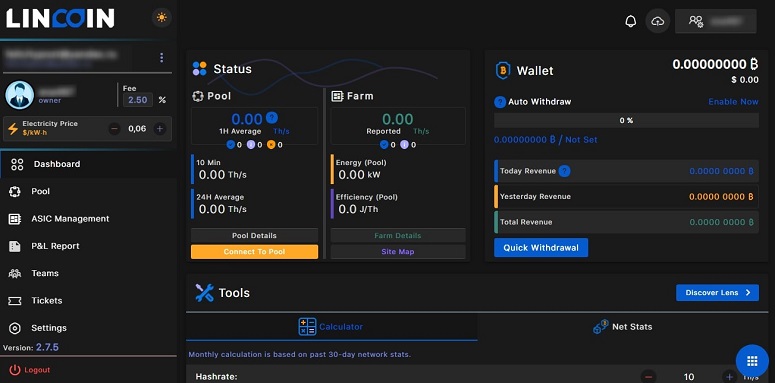Click the purple info status icon under Farm
This screenshot has height=383, width=775.
(x=404, y=145)
